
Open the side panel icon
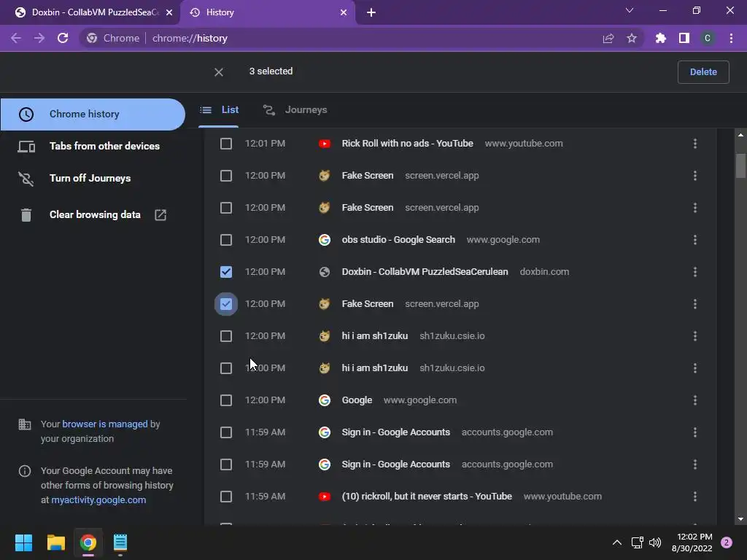point(684,38)
